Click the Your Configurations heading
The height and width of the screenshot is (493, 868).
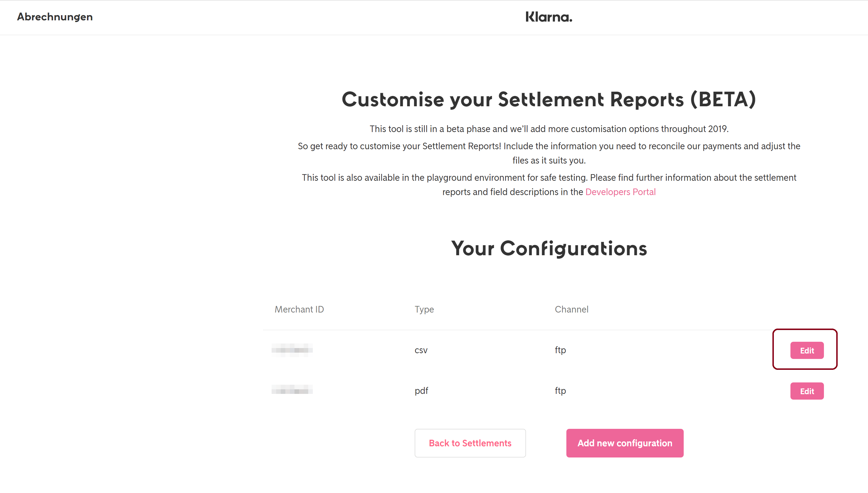click(x=549, y=249)
